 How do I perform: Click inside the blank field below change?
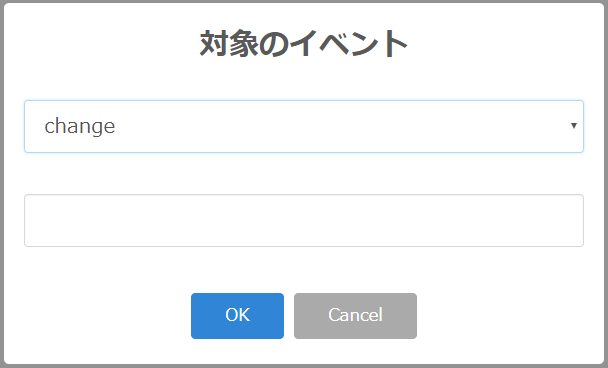point(304,220)
